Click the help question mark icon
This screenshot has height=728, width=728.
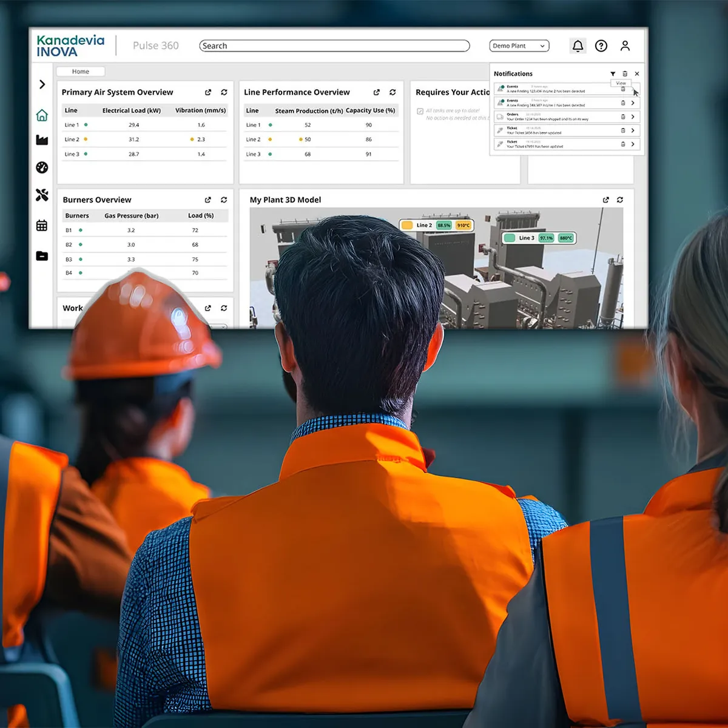[x=601, y=45]
